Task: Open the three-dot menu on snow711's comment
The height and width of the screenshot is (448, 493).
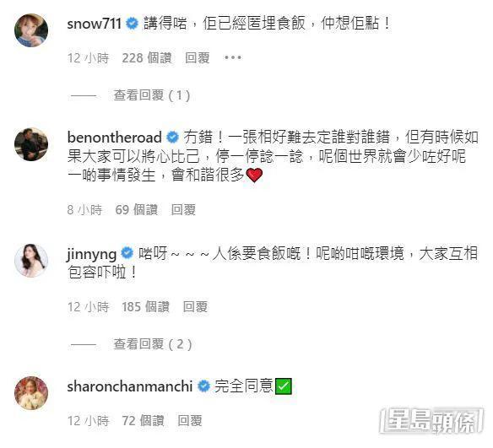Action: pyautogui.click(x=233, y=58)
